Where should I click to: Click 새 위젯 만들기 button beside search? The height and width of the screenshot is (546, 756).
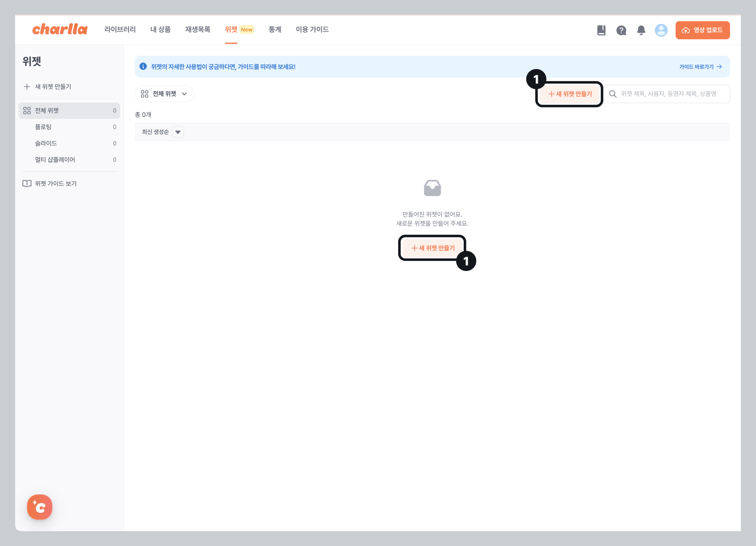pos(570,94)
